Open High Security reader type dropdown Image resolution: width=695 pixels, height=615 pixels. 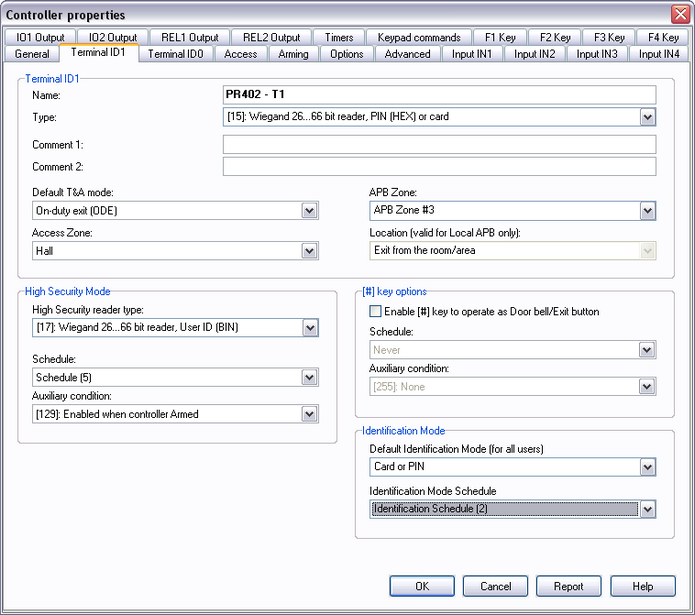pos(309,328)
